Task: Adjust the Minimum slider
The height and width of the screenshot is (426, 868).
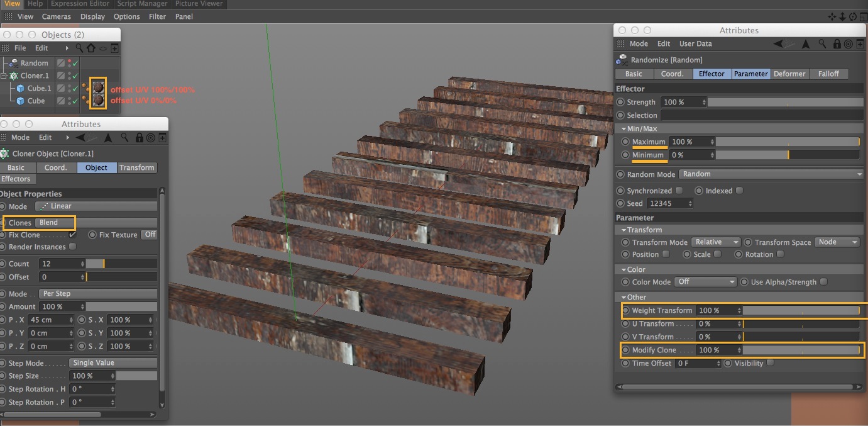Action: coord(788,155)
